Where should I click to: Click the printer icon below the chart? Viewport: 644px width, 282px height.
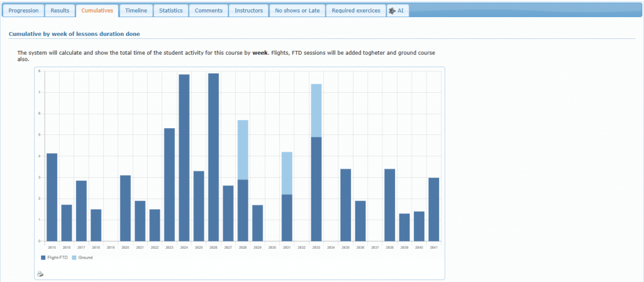click(x=40, y=274)
